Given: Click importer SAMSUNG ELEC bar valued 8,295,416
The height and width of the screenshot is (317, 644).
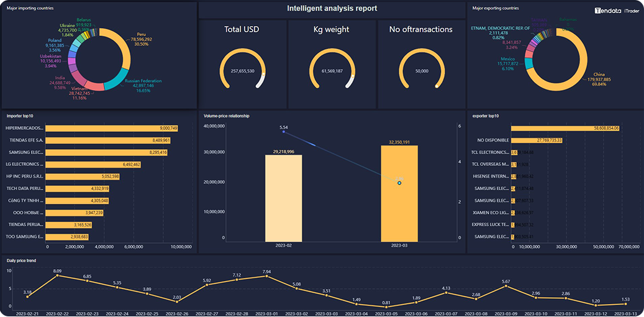Looking at the screenshot, I should (106, 152).
